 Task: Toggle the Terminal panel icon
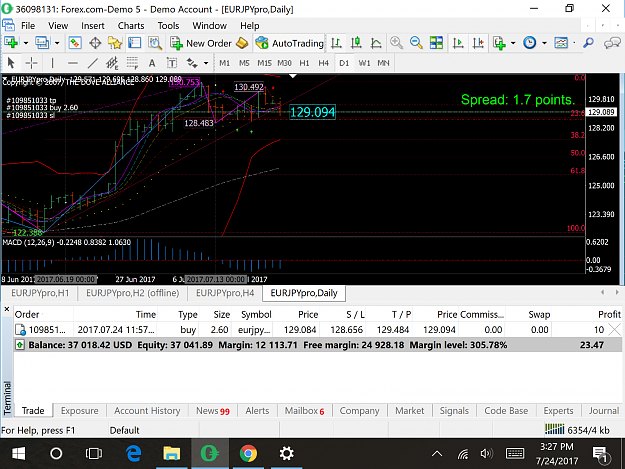coord(135,43)
